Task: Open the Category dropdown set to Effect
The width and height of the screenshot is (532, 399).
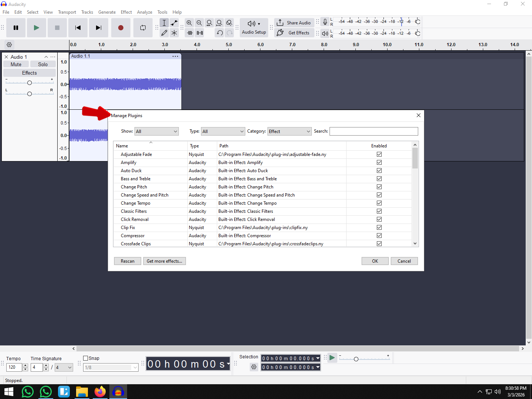Action: pyautogui.click(x=289, y=132)
